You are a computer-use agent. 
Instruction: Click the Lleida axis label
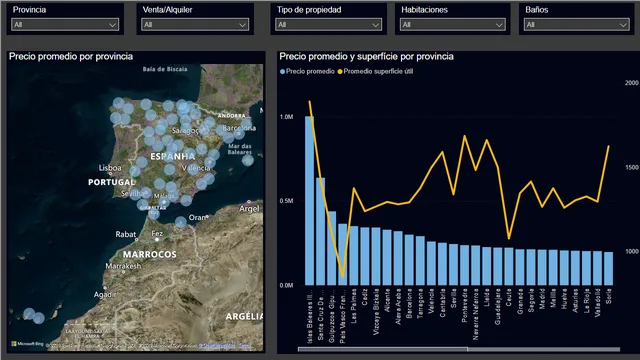(487, 298)
